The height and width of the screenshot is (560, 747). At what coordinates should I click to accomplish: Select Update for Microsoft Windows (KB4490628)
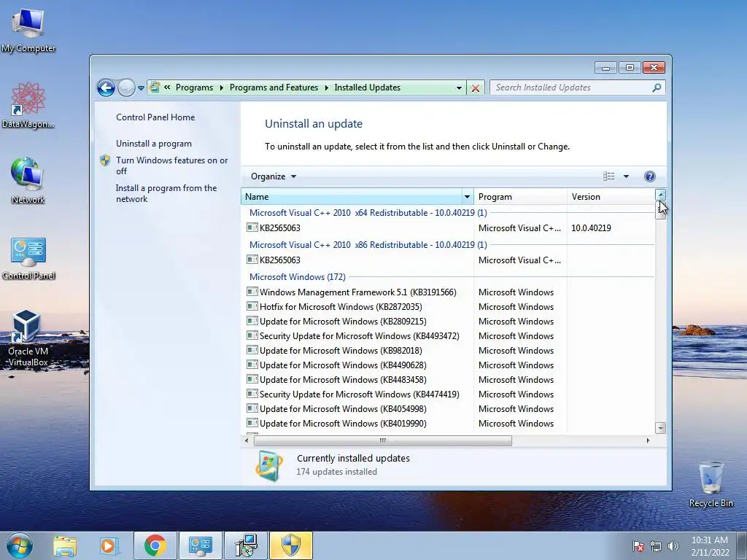pyautogui.click(x=448, y=365)
